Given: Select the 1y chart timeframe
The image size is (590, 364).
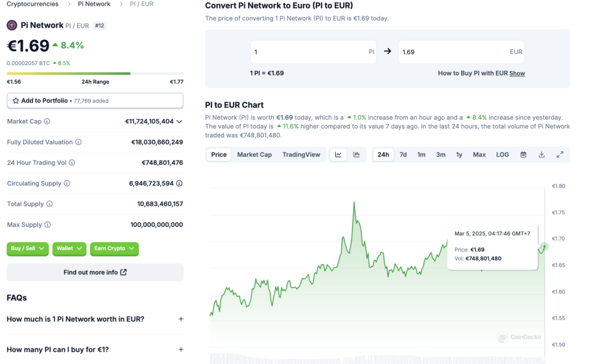Looking at the screenshot, I should (459, 154).
